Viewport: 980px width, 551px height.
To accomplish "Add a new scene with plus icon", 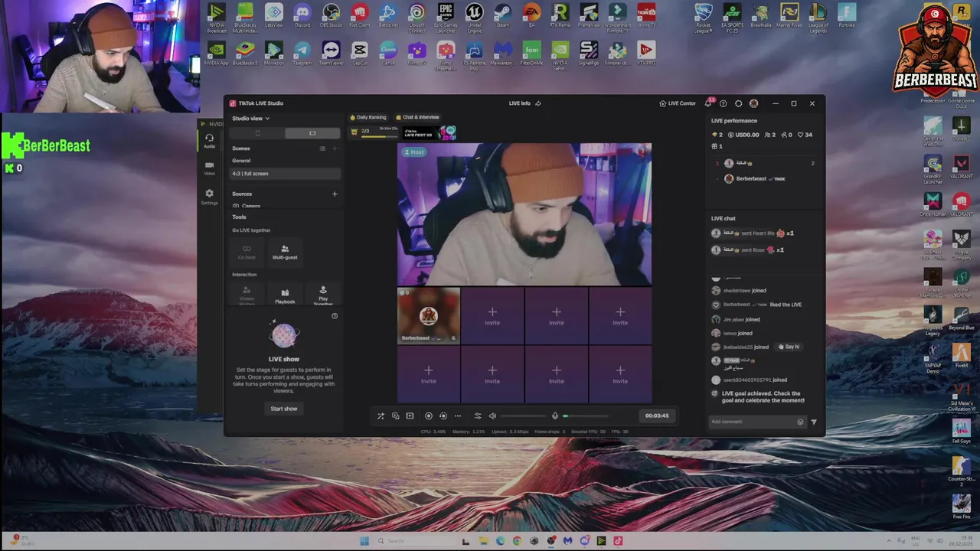I will (x=335, y=148).
